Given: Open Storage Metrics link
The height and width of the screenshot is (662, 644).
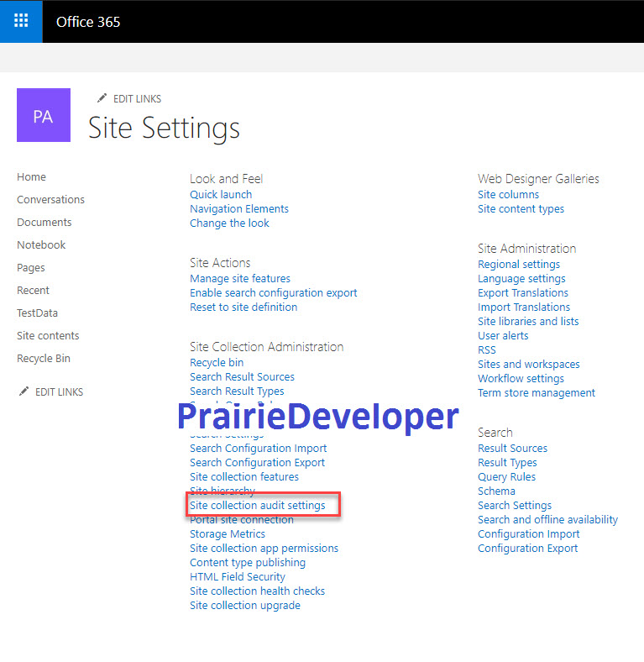Looking at the screenshot, I should pos(228,534).
